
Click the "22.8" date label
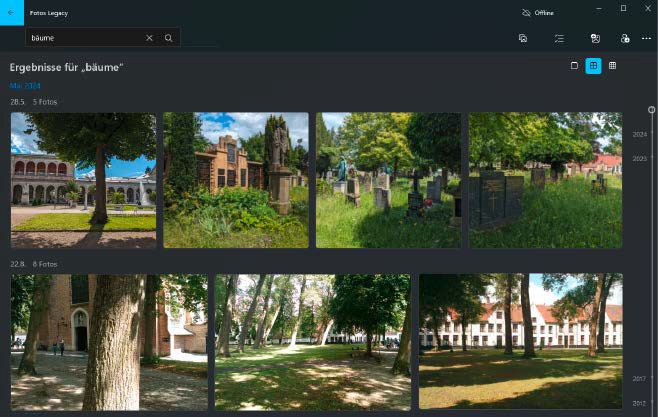pyautogui.click(x=18, y=264)
